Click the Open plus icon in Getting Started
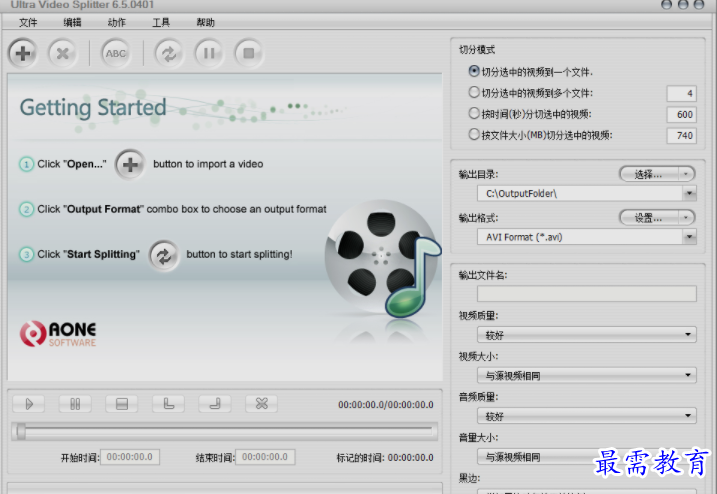 (130, 164)
